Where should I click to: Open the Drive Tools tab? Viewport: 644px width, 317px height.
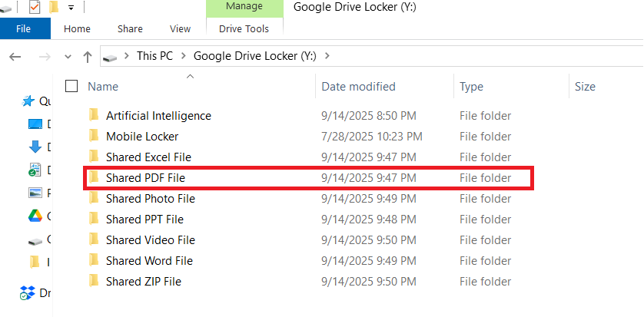(x=244, y=28)
